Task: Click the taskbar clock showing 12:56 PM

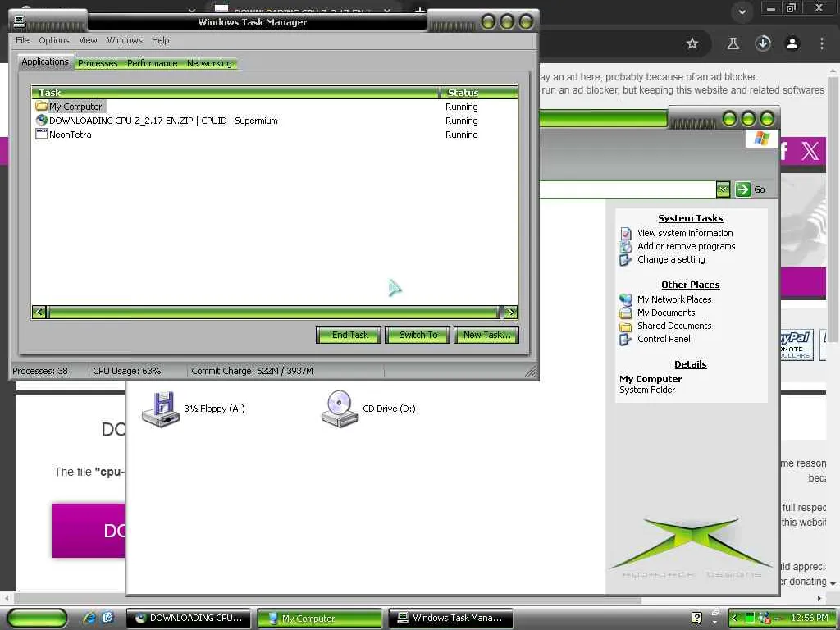Action: click(x=810, y=618)
